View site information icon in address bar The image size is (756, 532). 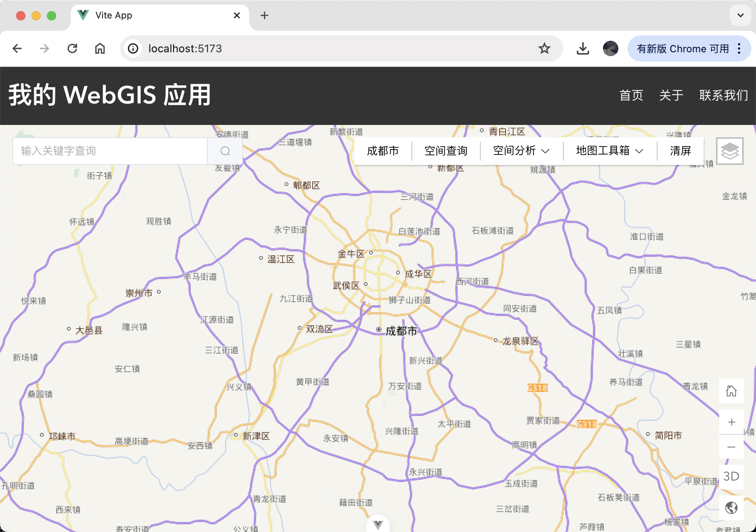click(x=133, y=48)
